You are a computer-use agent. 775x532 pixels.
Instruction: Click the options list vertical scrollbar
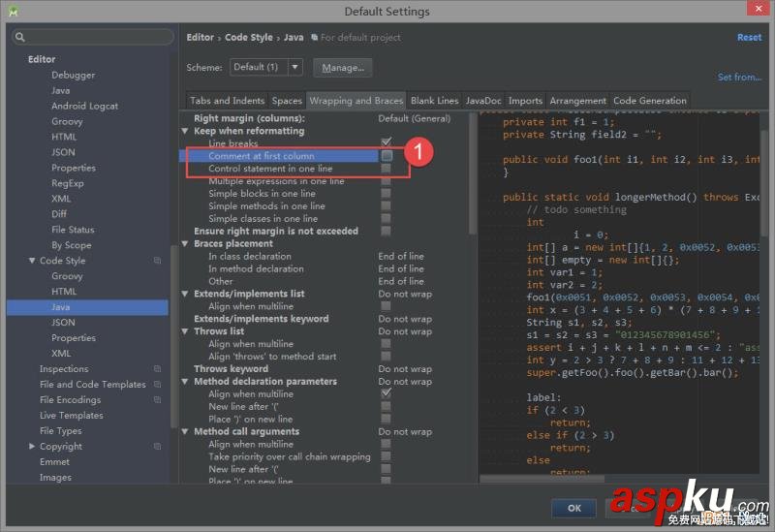[472, 173]
